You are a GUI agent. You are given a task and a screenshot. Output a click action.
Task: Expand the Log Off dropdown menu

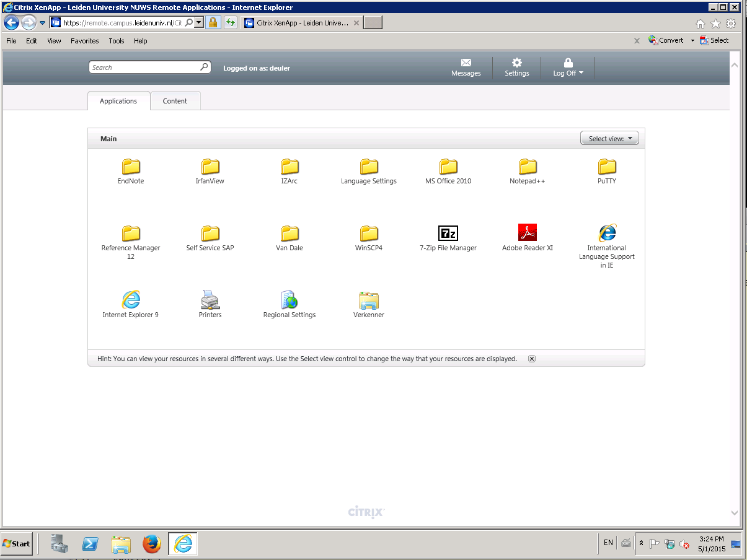[x=568, y=68]
